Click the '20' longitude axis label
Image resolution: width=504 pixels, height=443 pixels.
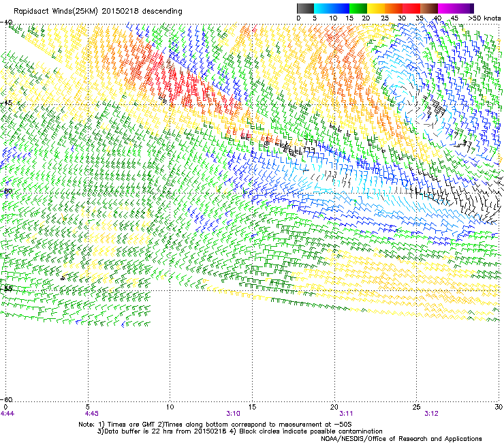pos(334,407)
